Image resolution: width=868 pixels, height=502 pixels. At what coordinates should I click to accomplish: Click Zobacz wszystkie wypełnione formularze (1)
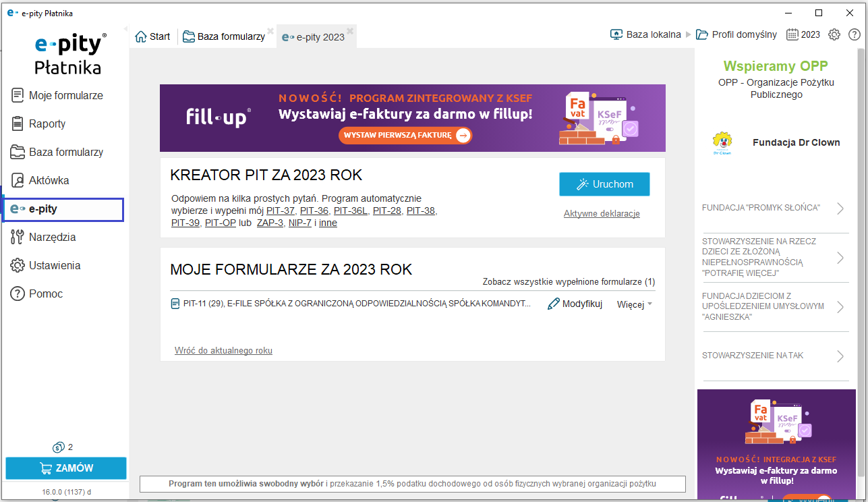(x=569, y=281)
